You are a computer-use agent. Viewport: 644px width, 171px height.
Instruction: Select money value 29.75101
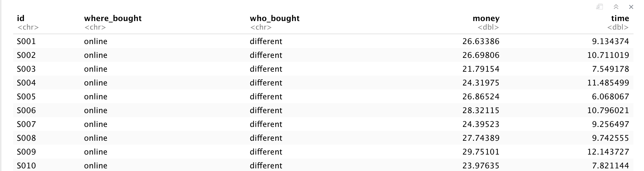pos(481,152)
